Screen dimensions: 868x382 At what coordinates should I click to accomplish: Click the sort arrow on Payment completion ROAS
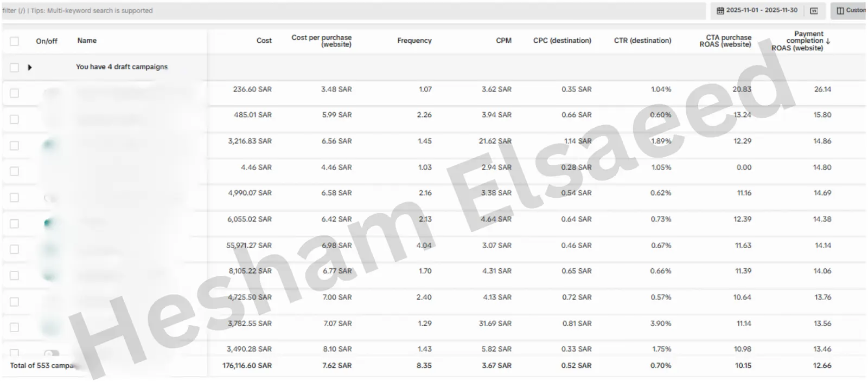(828, 41)
